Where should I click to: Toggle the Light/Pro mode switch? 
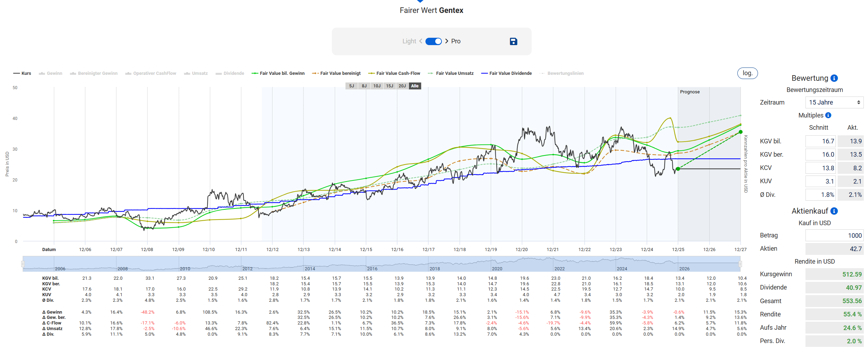click(x=433, y=41)
